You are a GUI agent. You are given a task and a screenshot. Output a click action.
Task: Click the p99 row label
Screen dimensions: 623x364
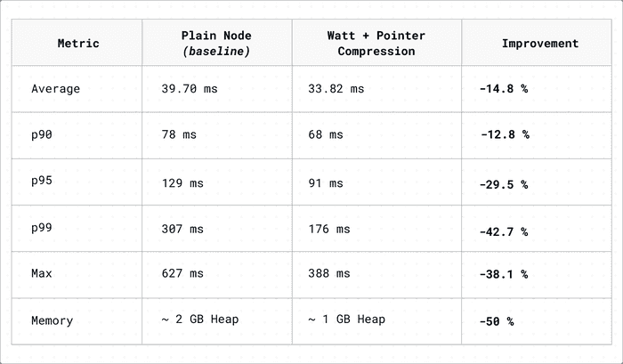click(44, 229)
